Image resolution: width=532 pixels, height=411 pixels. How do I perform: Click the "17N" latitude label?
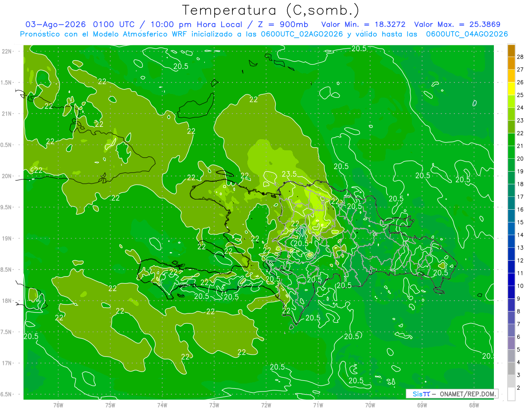point(6,364)
